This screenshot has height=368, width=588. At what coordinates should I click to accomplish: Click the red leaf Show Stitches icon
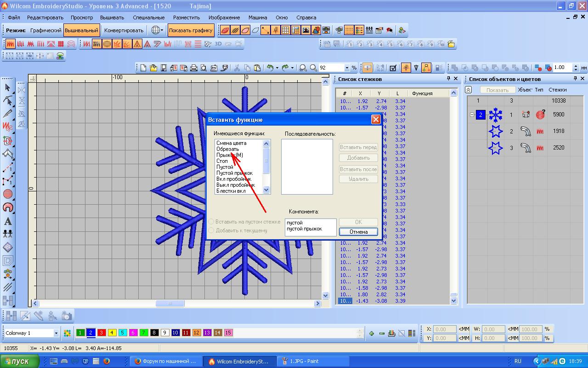click(x=225, y=30)
